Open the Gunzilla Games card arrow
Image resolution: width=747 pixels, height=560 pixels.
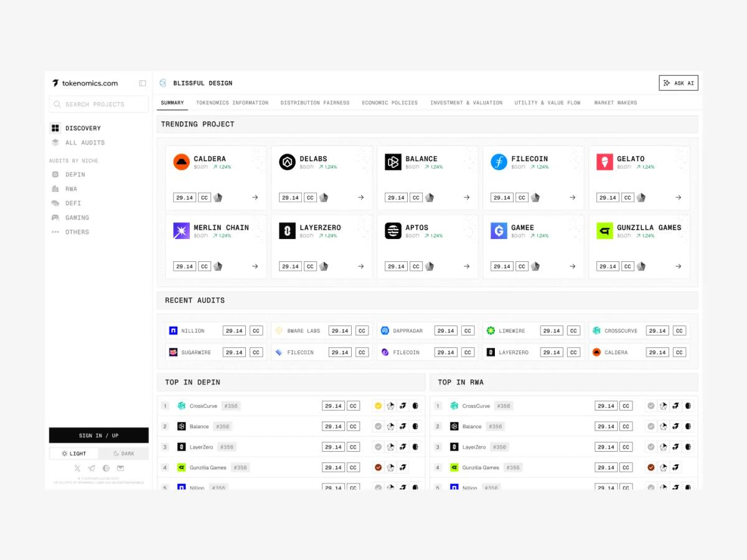[x=679, y=266]
